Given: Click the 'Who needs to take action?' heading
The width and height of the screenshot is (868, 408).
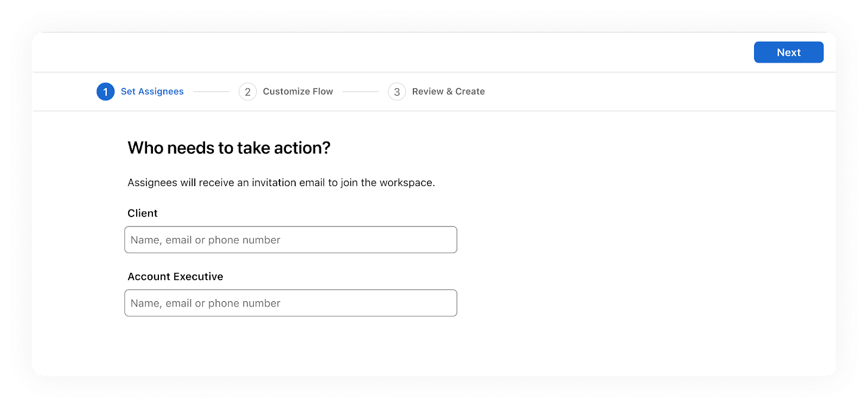Looking at the screenshot, I should pyautogui.click(x=229, y=148).
